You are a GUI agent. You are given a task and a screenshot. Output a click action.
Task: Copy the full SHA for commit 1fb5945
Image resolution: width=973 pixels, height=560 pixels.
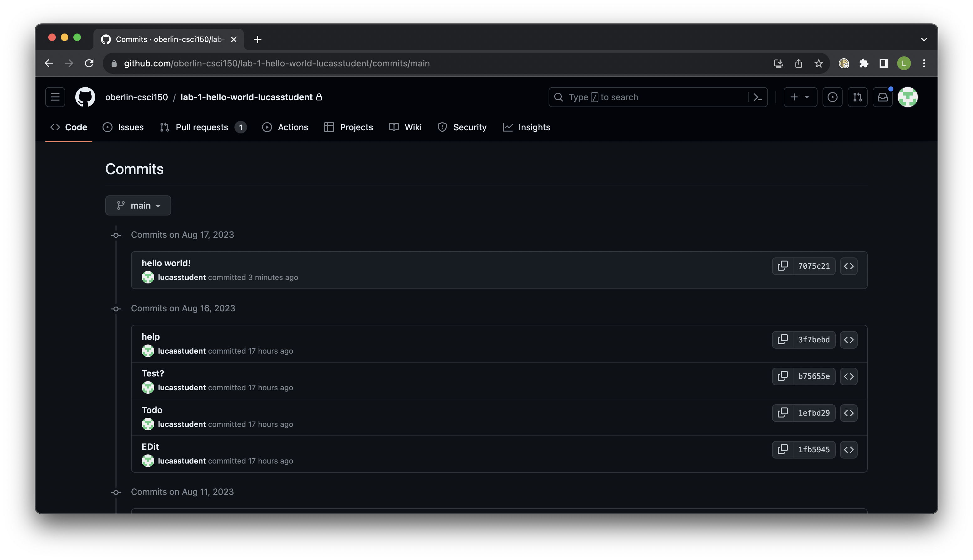click(782, 449)
